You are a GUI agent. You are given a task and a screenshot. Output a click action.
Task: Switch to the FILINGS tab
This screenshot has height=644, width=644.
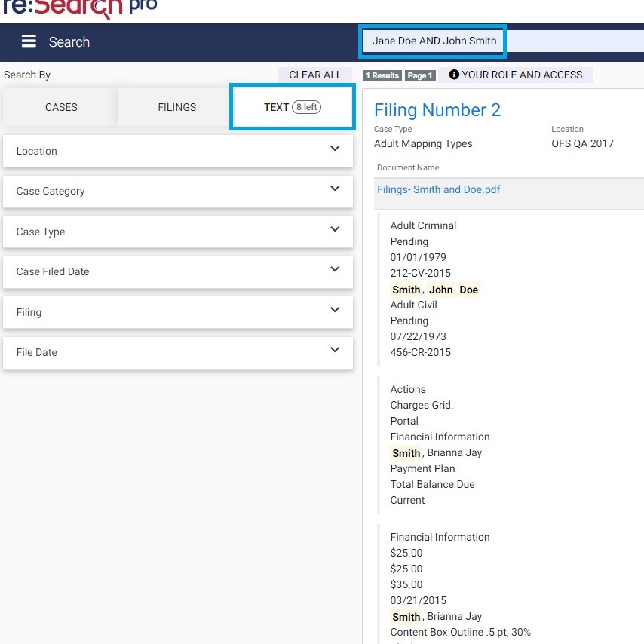(x=176, y=107)
